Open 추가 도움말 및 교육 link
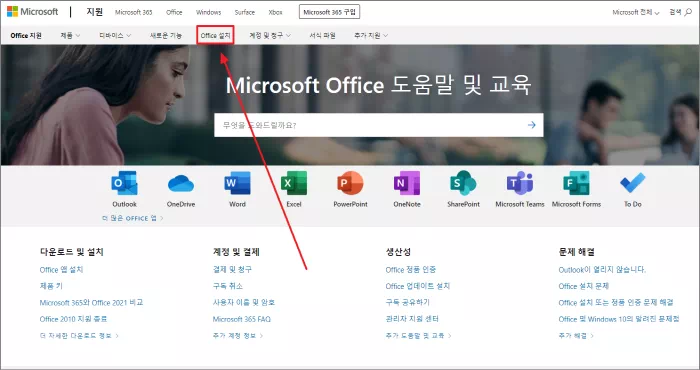700x370 pixels. point(418,335)
